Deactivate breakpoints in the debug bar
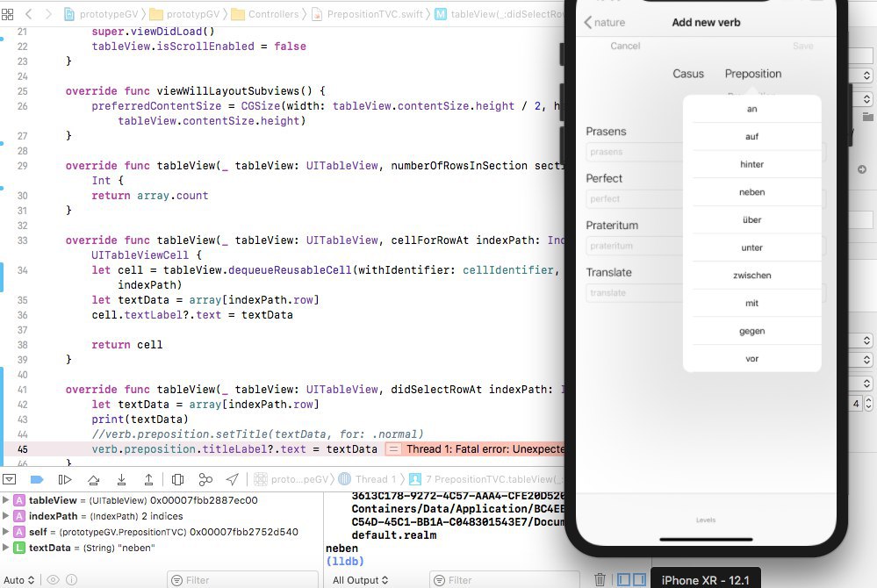Screen dimensions: 877x588 (37, 479)
